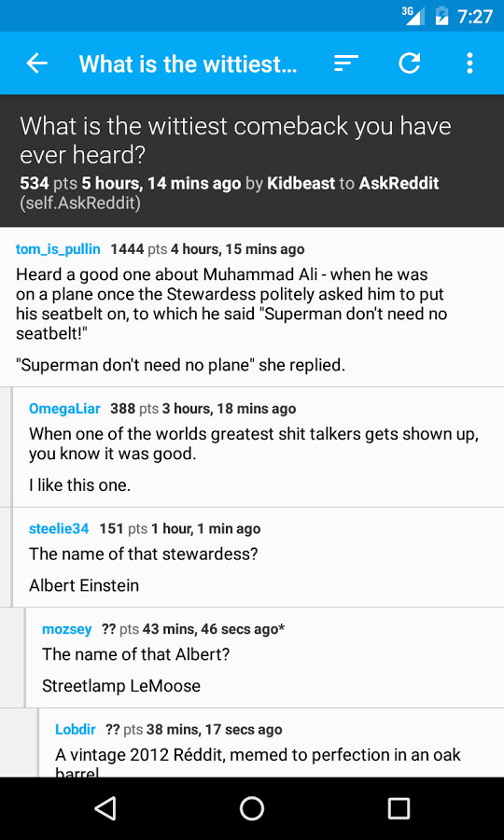This screenshot has width=504, height=840.
Task: Tap the Lobdir username
Action: tap(76, 729)
